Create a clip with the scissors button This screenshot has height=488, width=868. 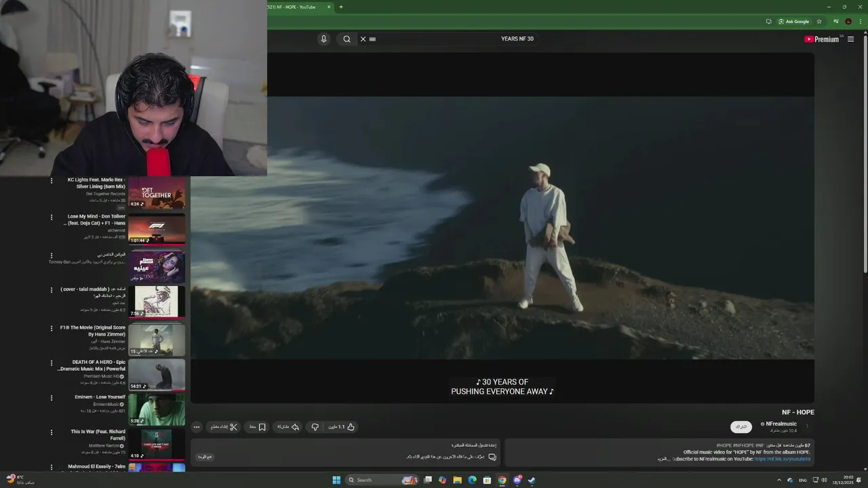pyautogui.click(x=224, y=427)
